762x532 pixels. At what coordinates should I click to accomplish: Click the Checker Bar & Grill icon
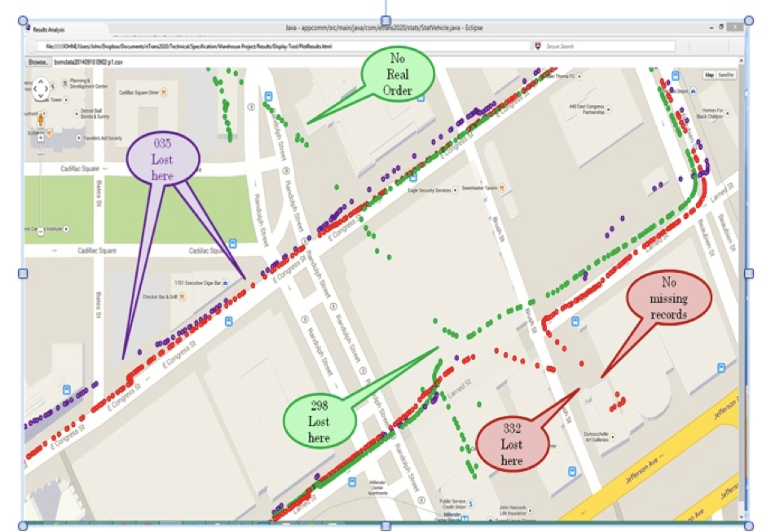[183, 297]
